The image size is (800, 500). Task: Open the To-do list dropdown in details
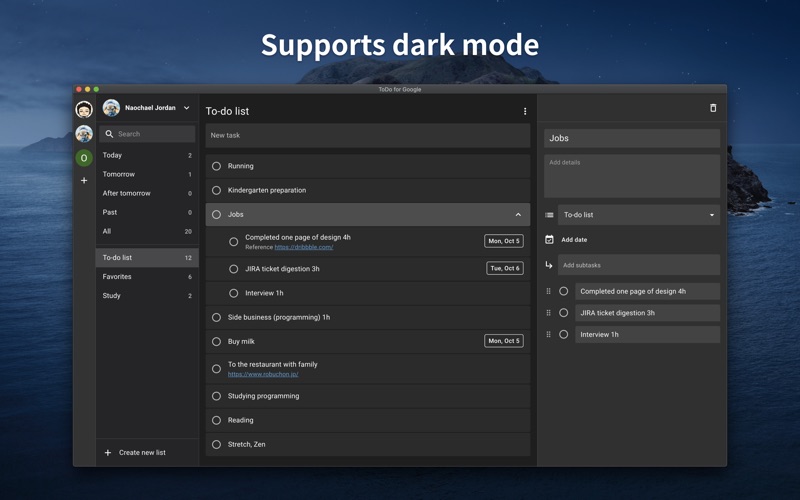(x=639, y=215)
